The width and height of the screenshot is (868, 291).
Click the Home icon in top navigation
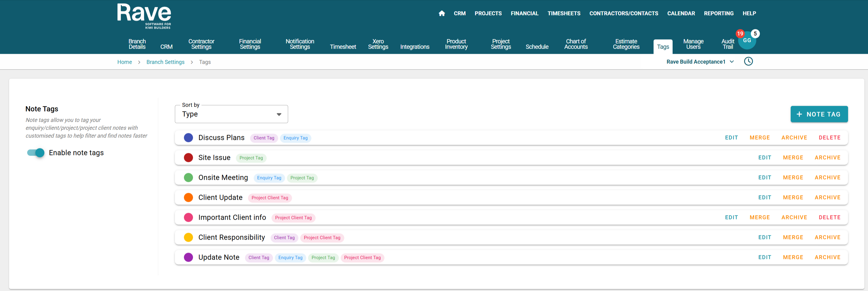tap(442, 14)
